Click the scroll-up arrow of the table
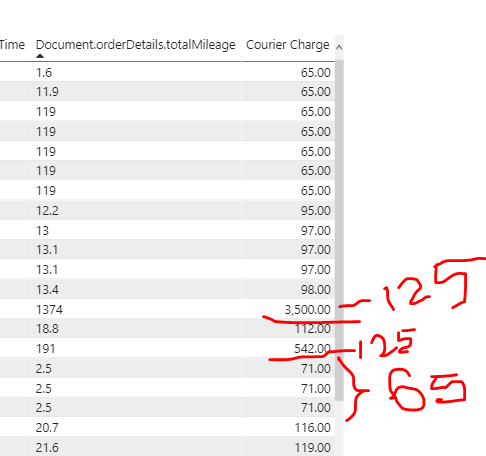The image size is (486, 456). (x=339, y=47)
